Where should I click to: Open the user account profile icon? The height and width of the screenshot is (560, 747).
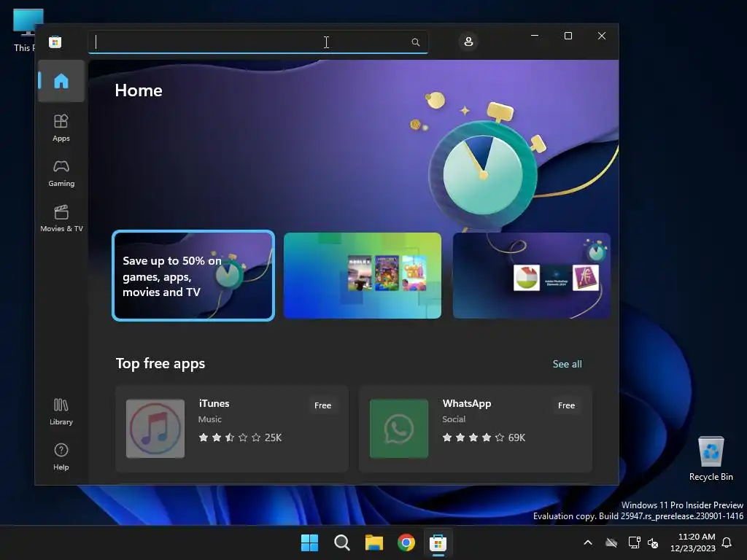click(468, 42)
